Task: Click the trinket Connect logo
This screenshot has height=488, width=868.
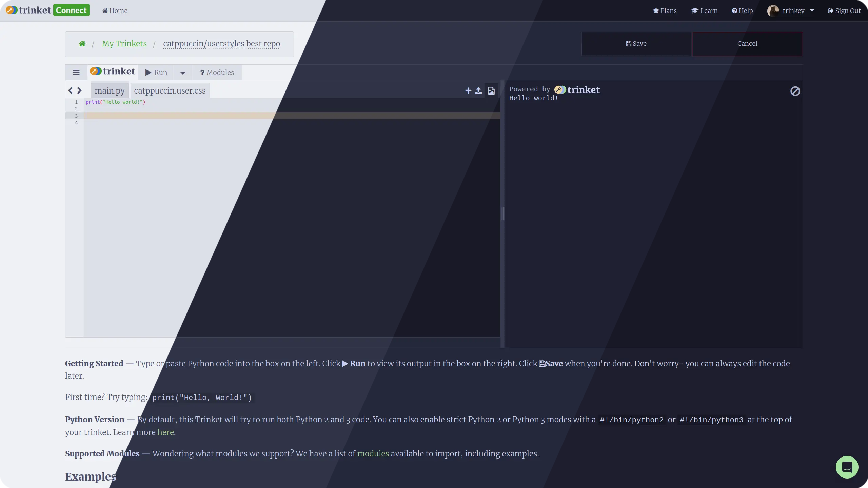Action: click(47, 11)
